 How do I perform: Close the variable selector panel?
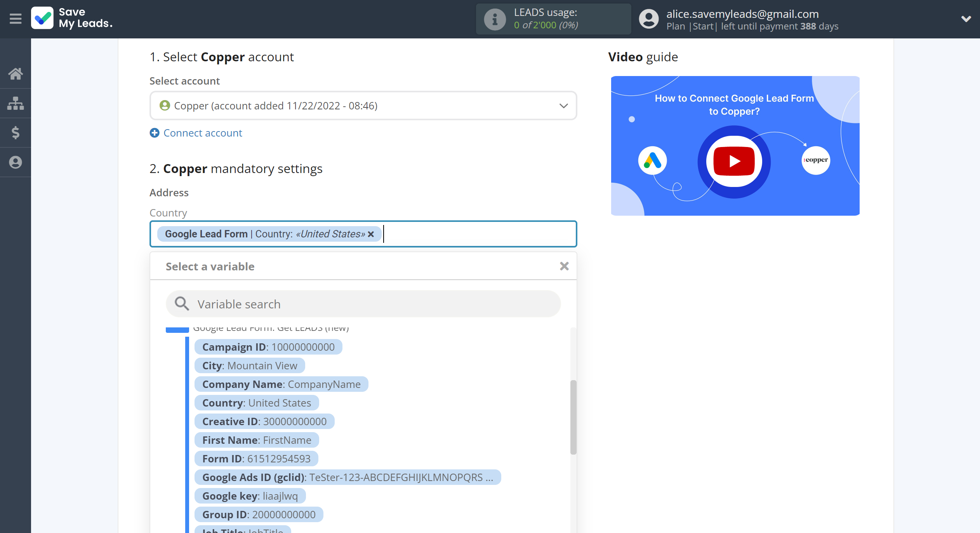[563, 266]
